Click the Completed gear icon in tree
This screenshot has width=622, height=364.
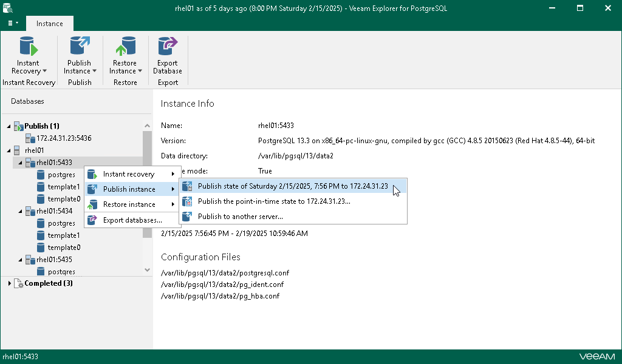coord(18,283)
